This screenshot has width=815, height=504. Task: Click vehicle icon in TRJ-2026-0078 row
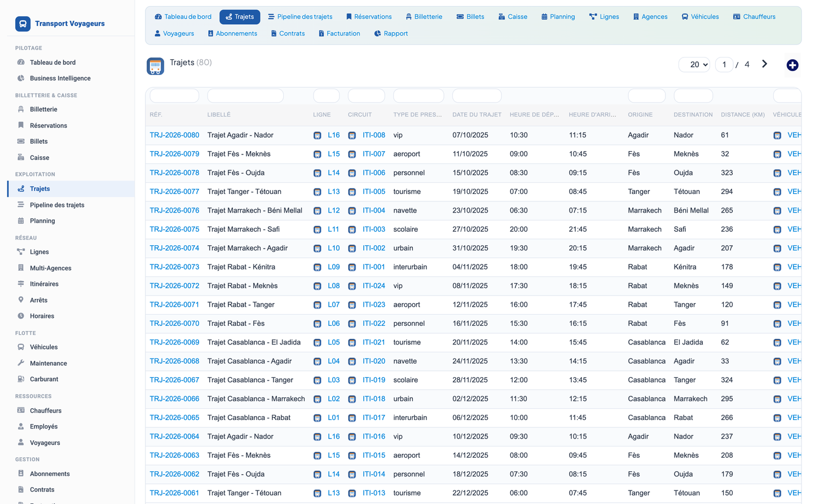click(777, 173)
